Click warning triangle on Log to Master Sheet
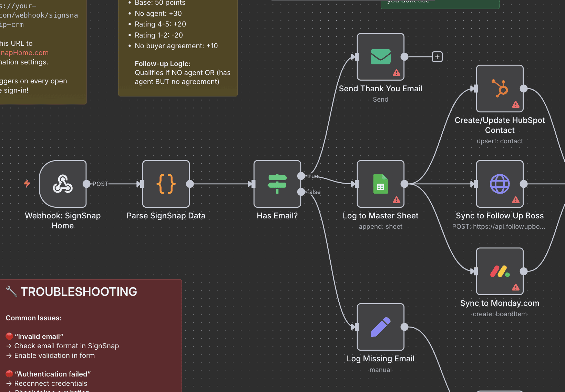 [x=397, y=200]
